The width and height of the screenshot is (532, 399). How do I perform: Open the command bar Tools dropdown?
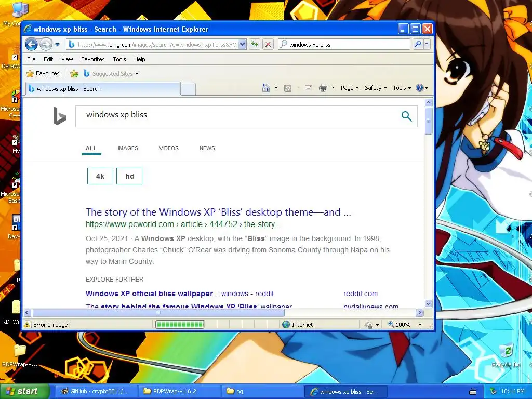(402, 88)
